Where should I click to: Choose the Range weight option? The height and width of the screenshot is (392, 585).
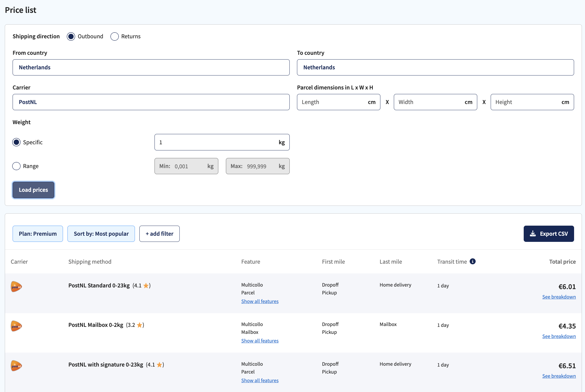pos(17,166)
